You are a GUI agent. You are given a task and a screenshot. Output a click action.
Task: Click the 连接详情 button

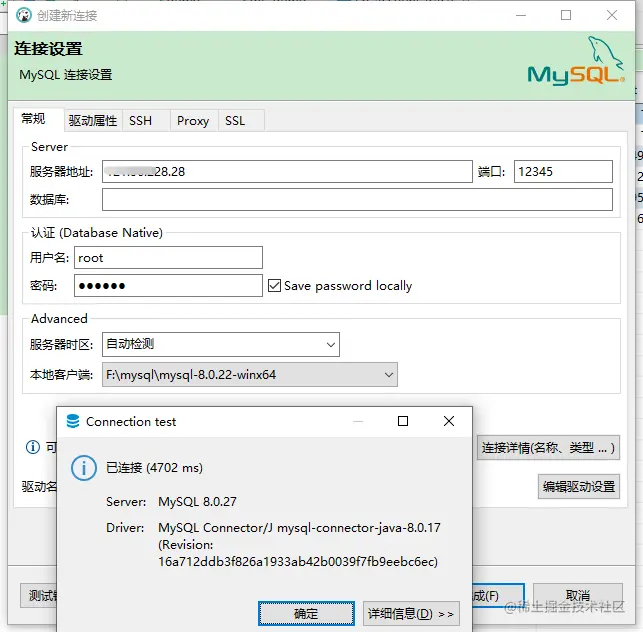[x=548, y=447]
